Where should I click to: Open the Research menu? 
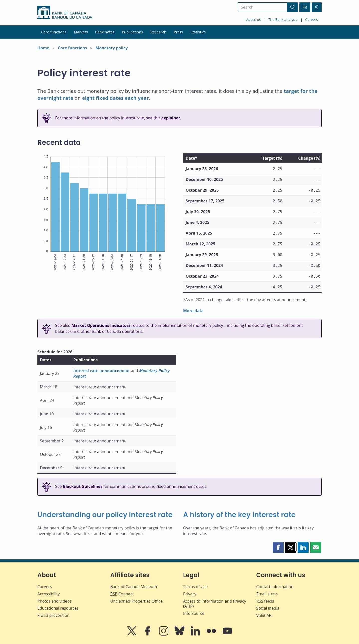tap(158, 32)
